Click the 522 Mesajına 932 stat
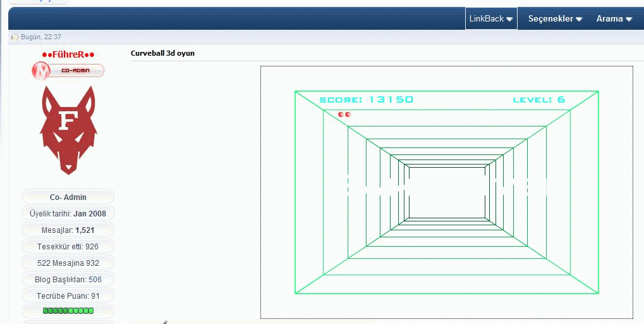The image size is (644, 324). (68, 263)
